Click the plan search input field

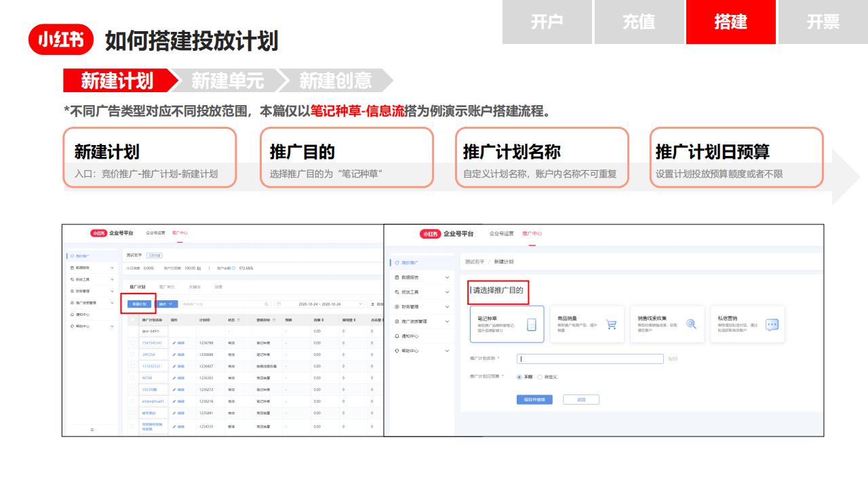pyautogui.click(x=226, y=304)
